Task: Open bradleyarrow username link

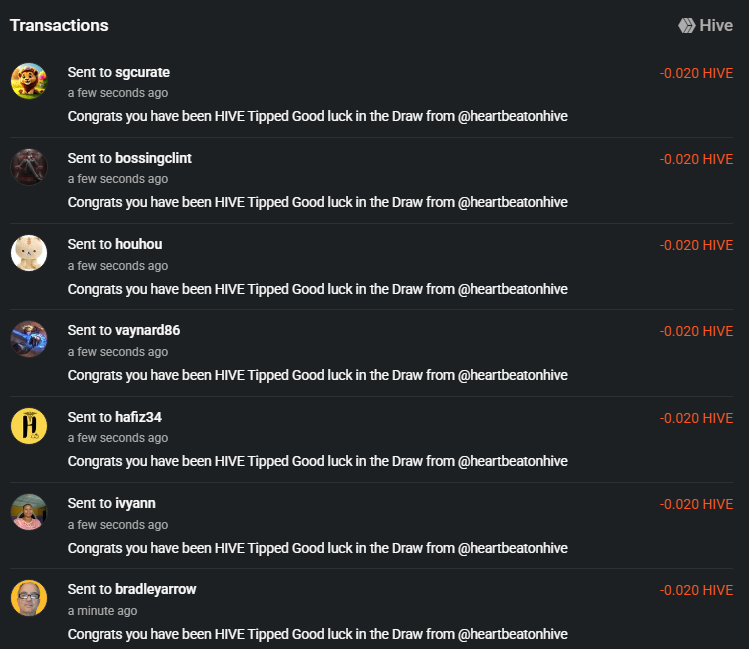Action: 156,589
